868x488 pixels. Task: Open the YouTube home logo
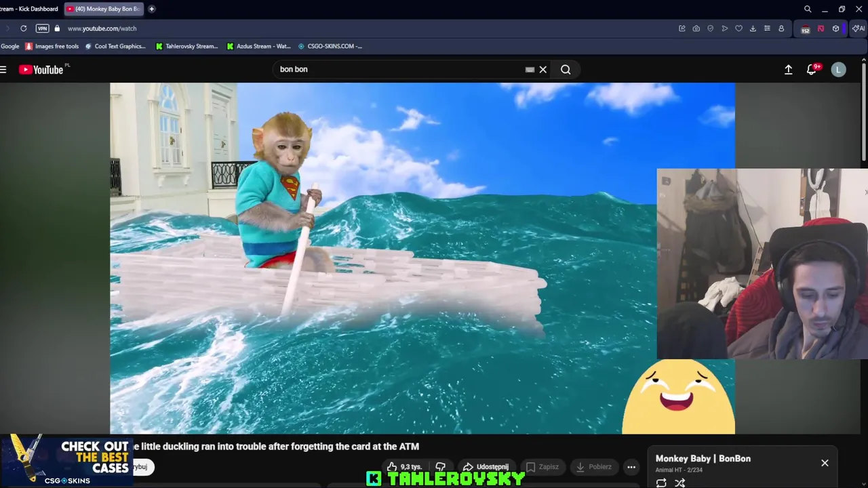point(41,69)
